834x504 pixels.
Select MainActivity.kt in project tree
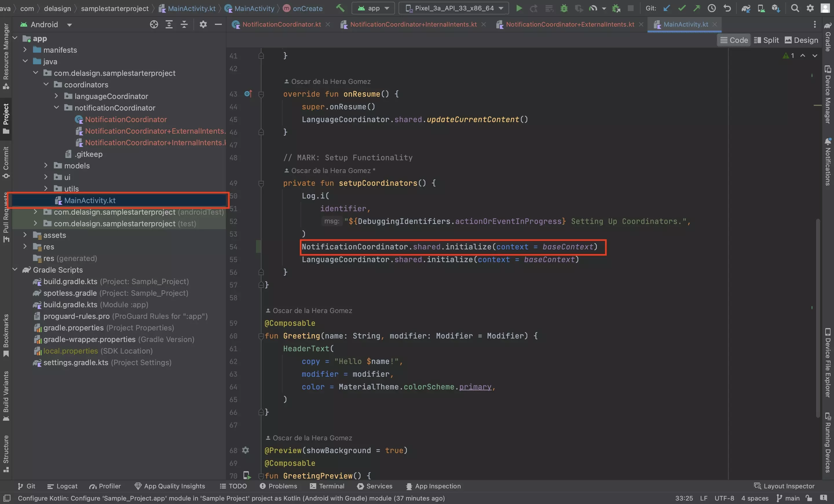point(89,200)
